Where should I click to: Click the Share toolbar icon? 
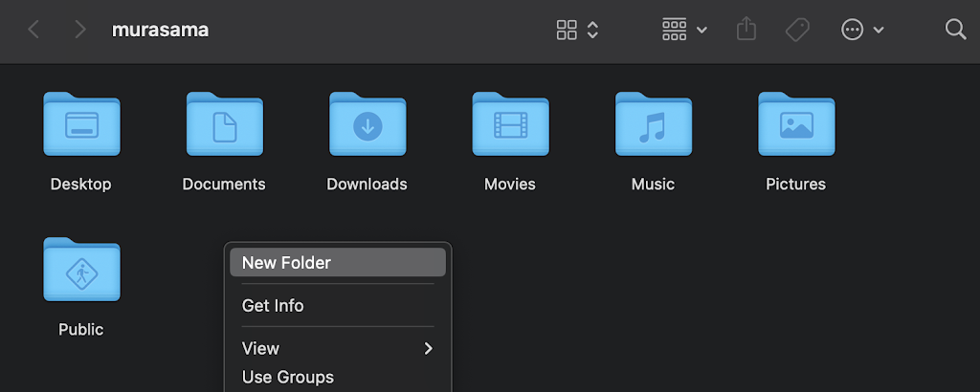(x=746, y=30)
